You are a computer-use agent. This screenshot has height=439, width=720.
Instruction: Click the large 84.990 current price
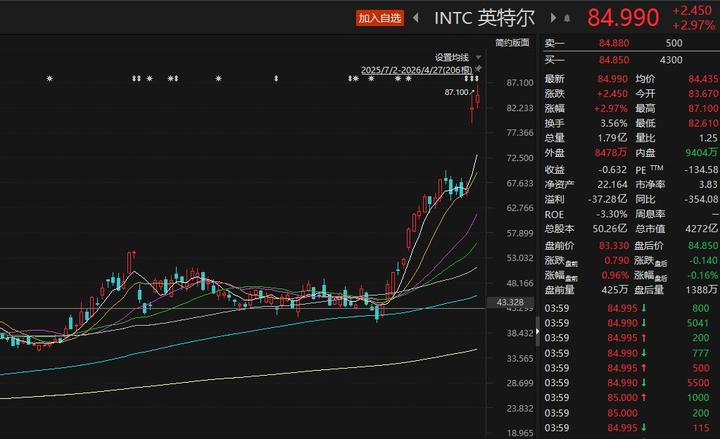click(x=623, y=18)
